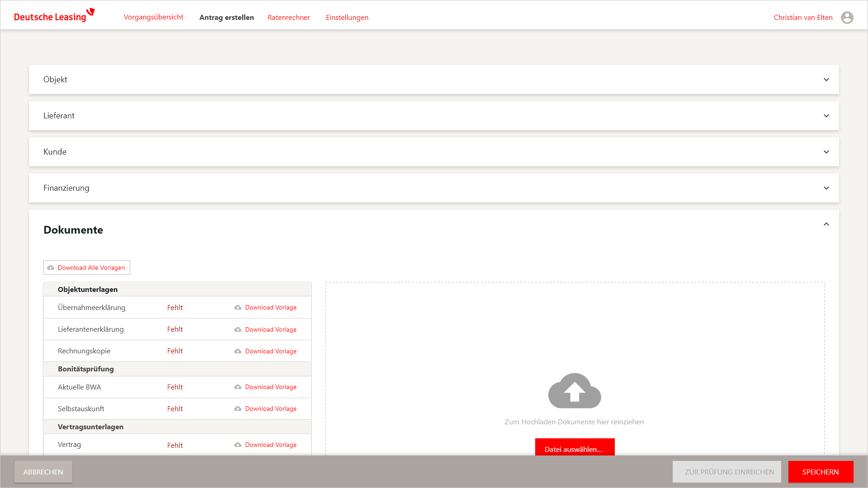Expand the Lieferant section chevron
The width and height of the screenshot is (868, 488).
(x=826, y=116)
